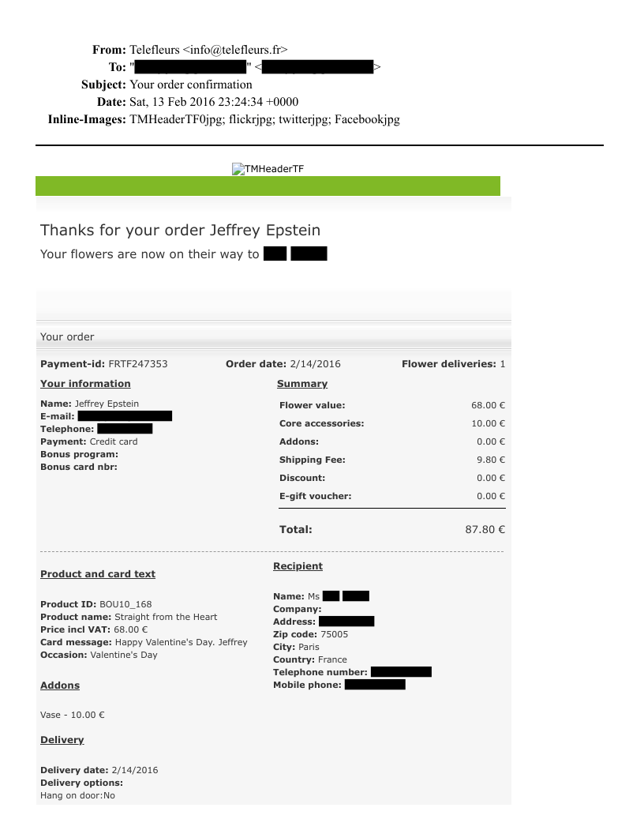Image resolution: width=644 pixels, height=834 pixels.
Task: Click the "Thanks for your order" headline
Action: tap(180, 230)
